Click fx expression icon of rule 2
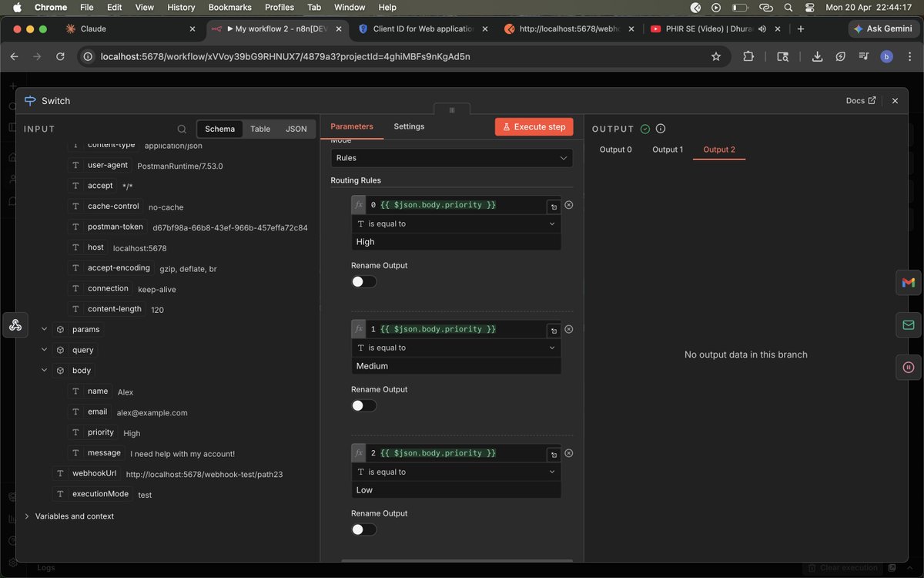The width and height of the screenshot is (924, 578). click(x=359, y=453)
